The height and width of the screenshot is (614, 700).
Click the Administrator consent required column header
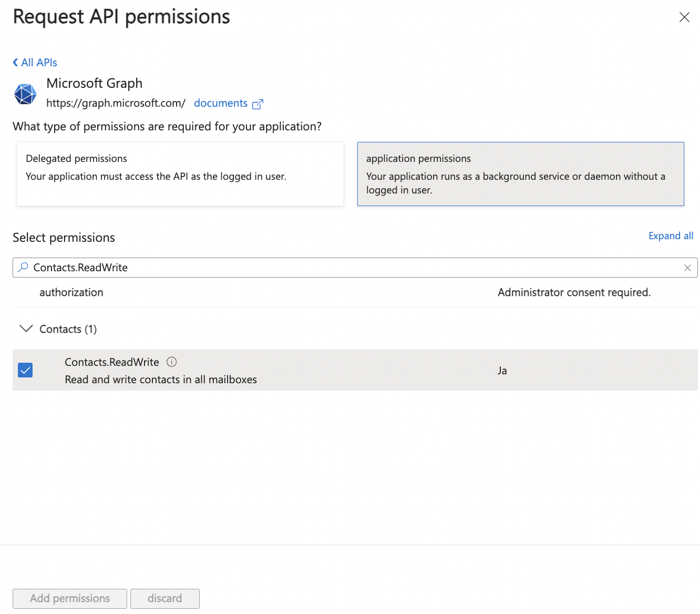[x=574, y=292]
